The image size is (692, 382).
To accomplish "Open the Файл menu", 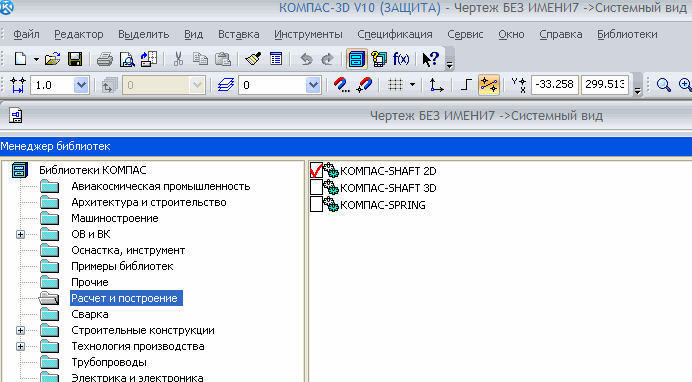I will [26, 34].
